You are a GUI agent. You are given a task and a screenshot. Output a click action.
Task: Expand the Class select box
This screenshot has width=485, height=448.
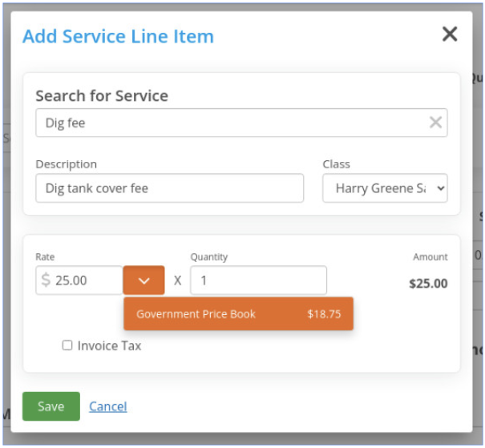(x=385, y=188)
